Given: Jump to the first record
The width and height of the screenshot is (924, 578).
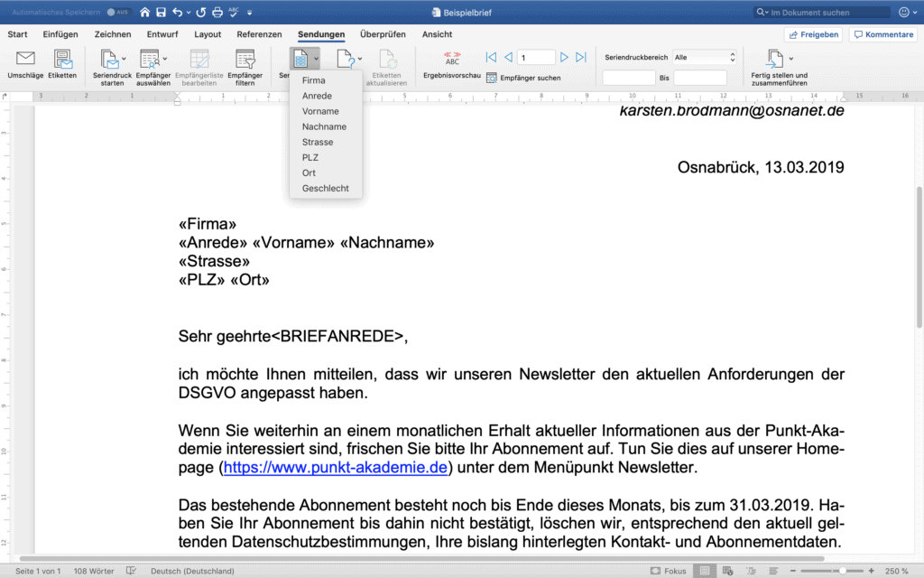Looking at the screenshot, I should click(x=491, y=57).
